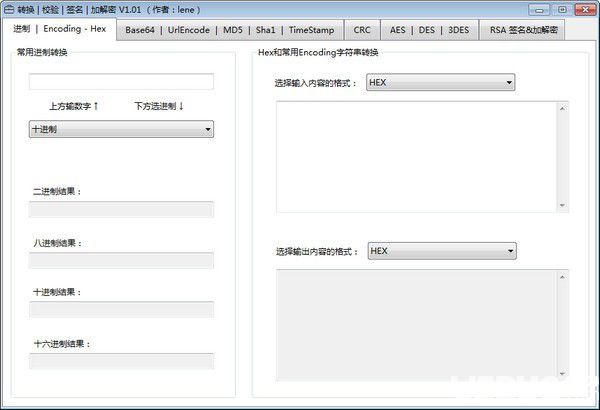This screenshot has width=600, height=410.
Task: Click inside the input content text area
Action: click(x=416, y=157)
